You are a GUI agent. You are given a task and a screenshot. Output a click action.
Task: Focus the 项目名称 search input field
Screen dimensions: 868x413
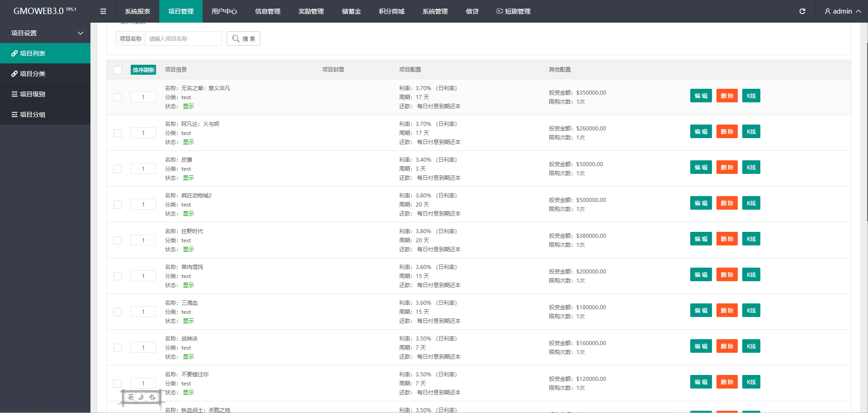(x=183, y=39)
